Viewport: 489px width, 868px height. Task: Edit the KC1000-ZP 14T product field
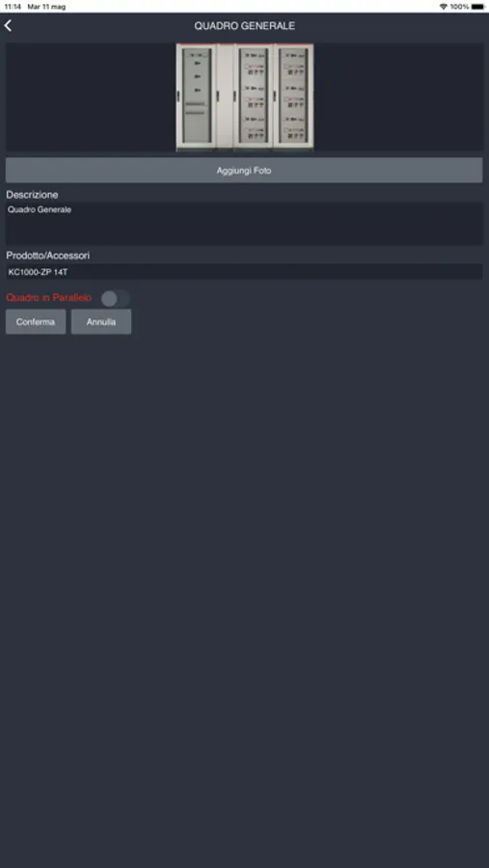coord(244,272)
